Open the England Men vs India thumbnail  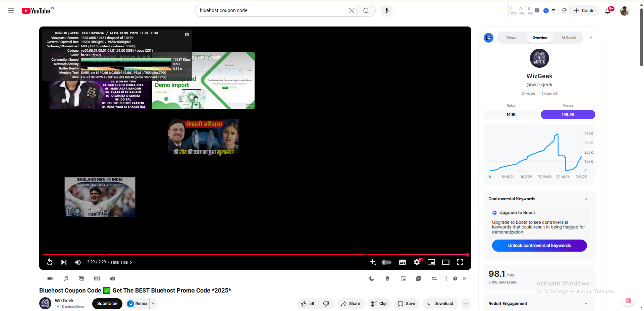[x=100, y=197]
